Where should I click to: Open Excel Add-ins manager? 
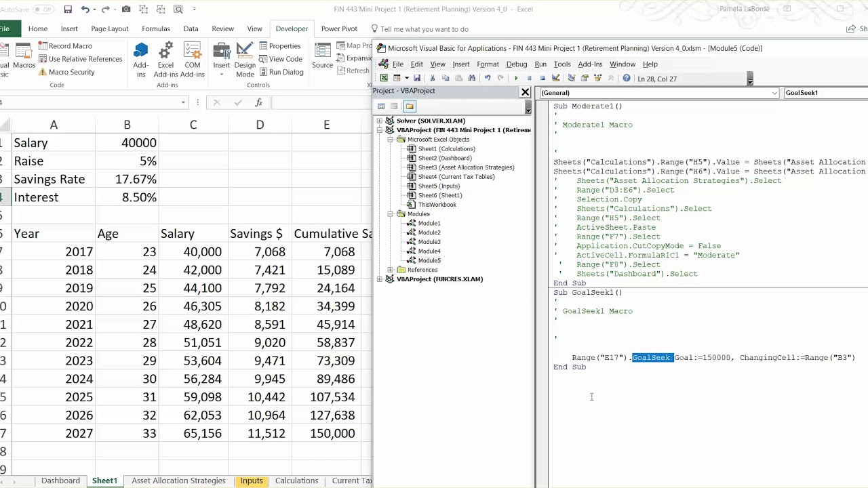[x=166, y=60]
